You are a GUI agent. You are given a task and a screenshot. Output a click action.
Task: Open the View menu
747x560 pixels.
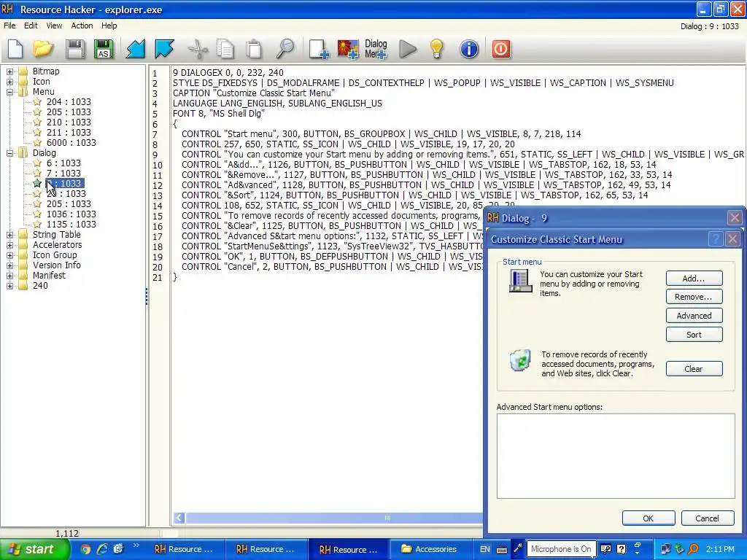(54, 26)
